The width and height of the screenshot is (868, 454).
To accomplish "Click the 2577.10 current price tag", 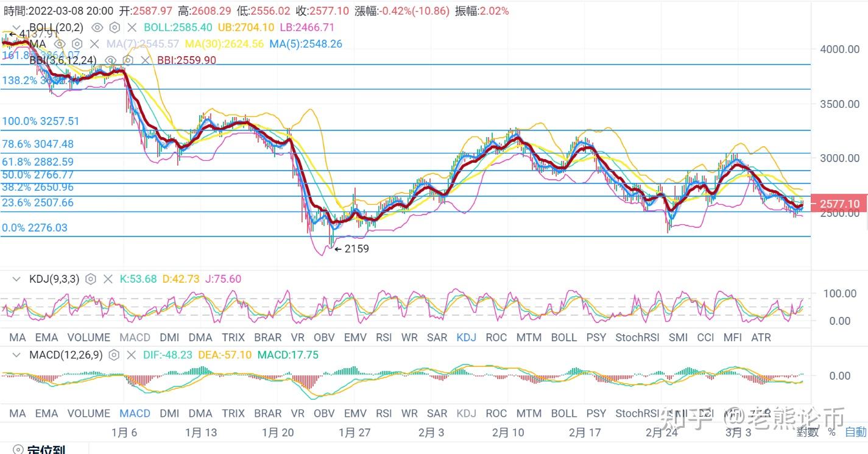I will (x=840, y=204).
